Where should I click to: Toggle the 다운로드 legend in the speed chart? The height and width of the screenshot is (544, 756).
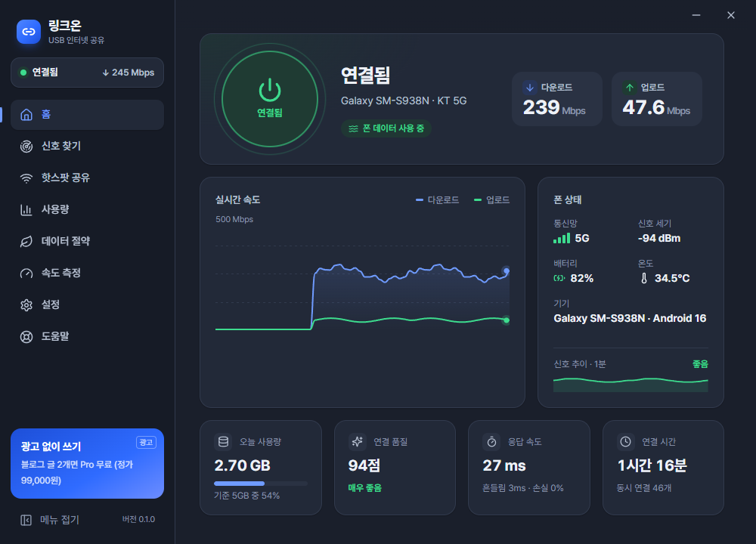(437, 199)
